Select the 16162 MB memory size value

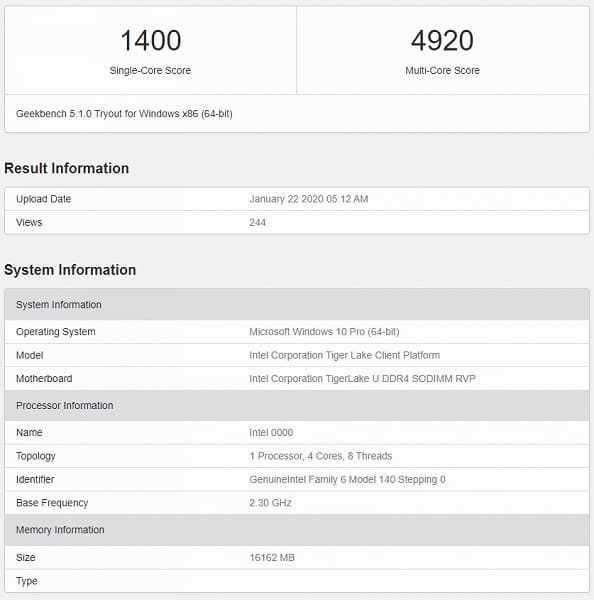pyautogui.click(x=272, y=558)
